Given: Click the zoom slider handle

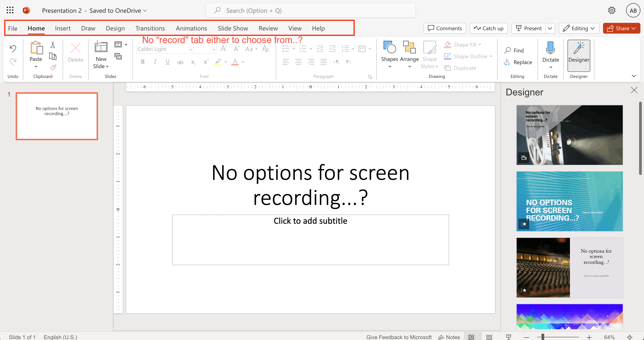Looking at the screenshot, I should [x=543, y=337].
